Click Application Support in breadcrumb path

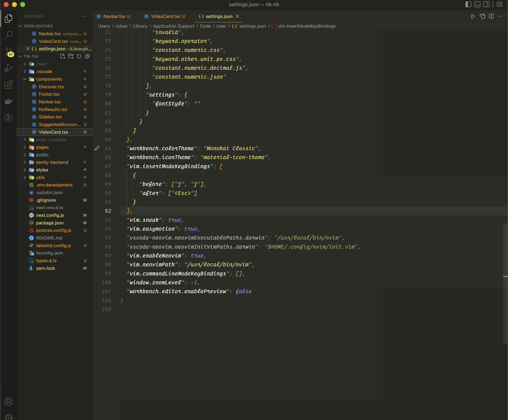(174, 26)
